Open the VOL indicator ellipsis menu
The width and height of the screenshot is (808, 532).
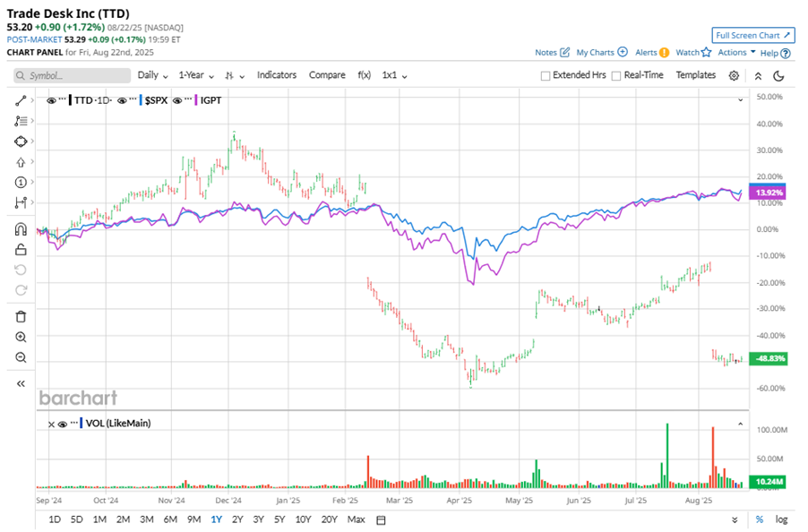[x=74, y=423]
